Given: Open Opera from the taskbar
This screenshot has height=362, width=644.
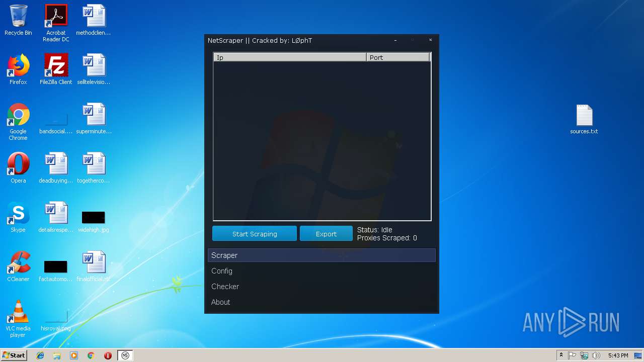Looking at the screenshot, I should click(108, 355).
